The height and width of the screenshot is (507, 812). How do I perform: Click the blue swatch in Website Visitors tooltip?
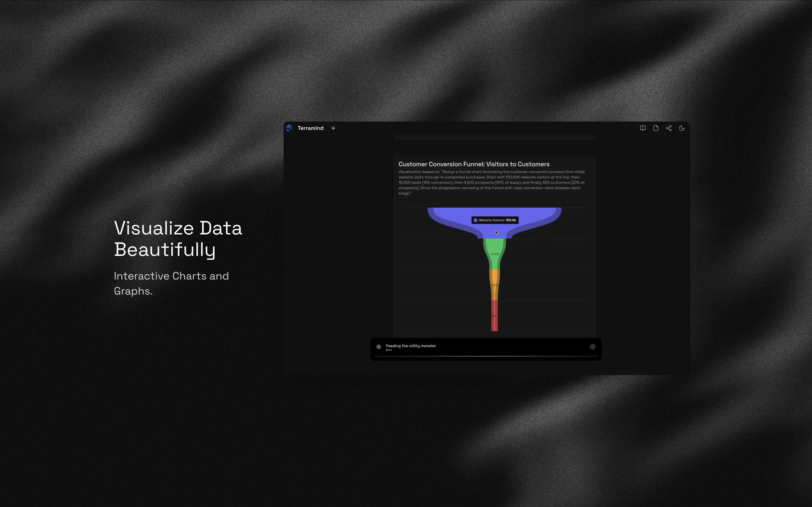point(476,220)
